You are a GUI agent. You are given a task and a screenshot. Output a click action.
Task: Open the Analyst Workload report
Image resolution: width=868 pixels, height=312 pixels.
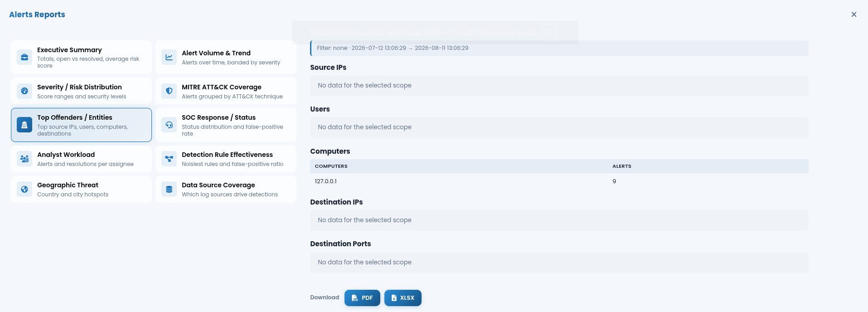click(81, 159)
